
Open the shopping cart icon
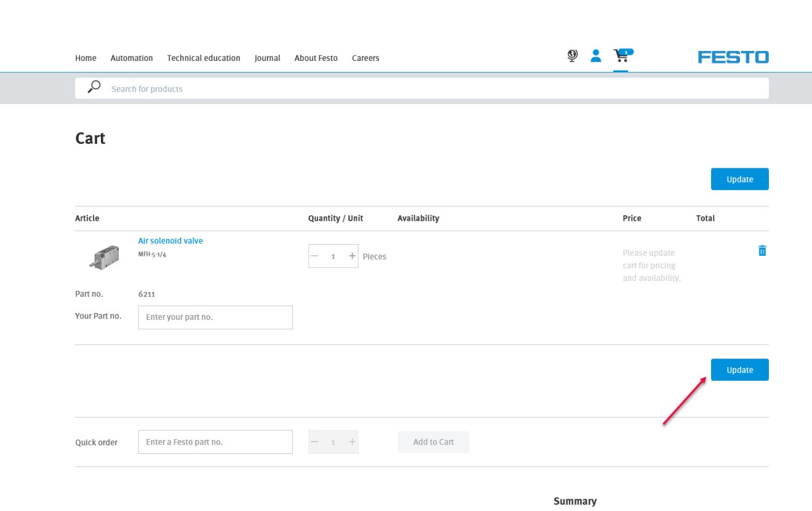pos(623,56)
